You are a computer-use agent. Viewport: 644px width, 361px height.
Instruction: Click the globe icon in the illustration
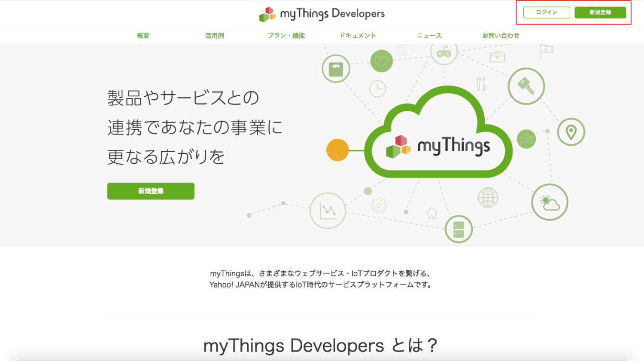click(x=487, y=199)
